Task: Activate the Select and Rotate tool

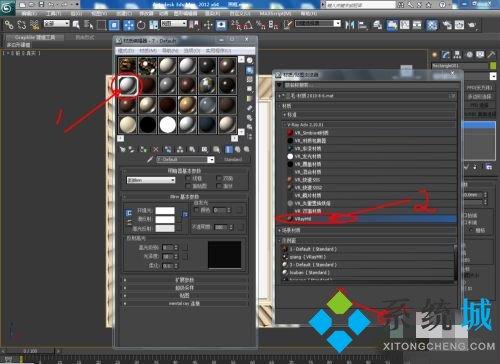Action: tap(141, 25)
